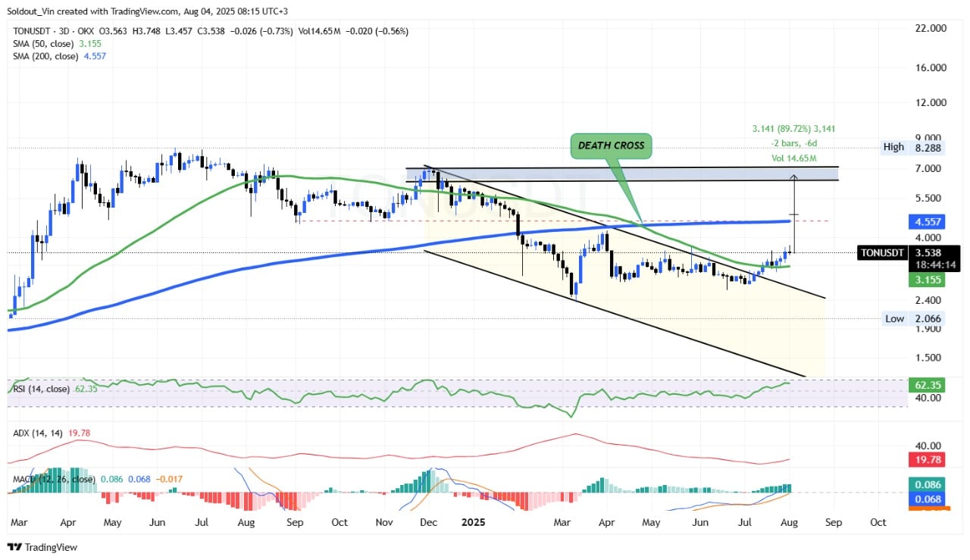970x560 pixels.
Task: Select the 3.141 (89.72%) price measurement label
Action: (x=788, y=130)
